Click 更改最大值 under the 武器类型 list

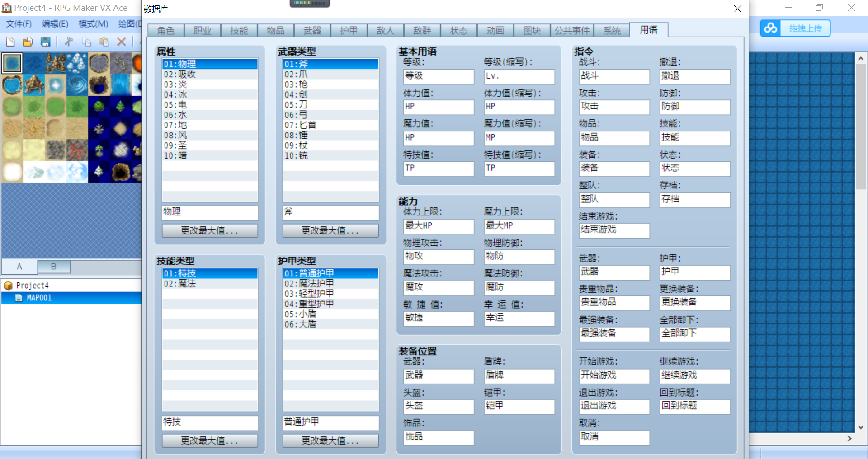coord(330,231)
